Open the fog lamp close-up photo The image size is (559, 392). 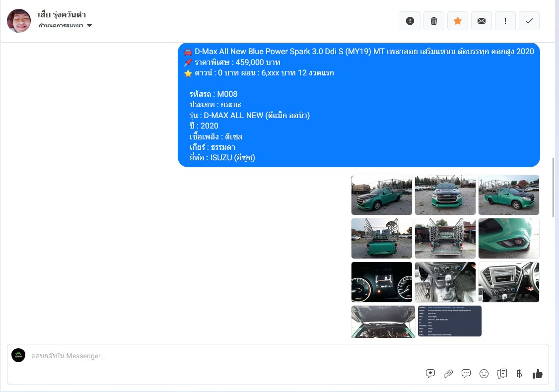[x=509, y=238]
